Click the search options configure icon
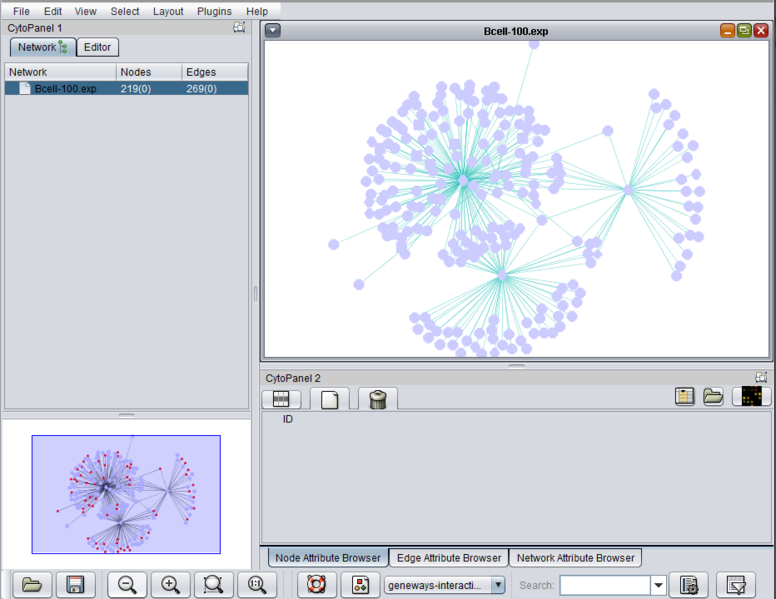Screen dimensions: 776x599 point(689,585)
